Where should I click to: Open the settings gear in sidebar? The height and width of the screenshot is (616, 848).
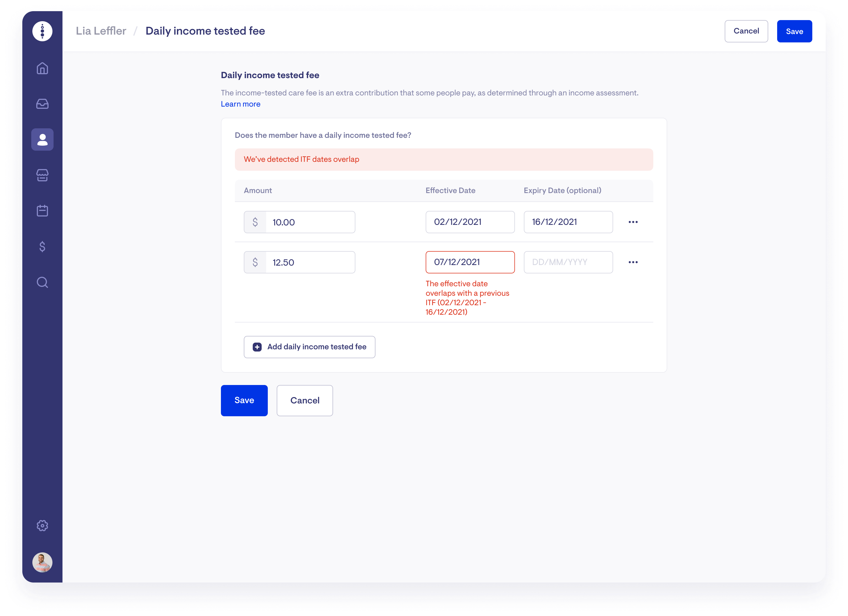[x=42, y=526]
